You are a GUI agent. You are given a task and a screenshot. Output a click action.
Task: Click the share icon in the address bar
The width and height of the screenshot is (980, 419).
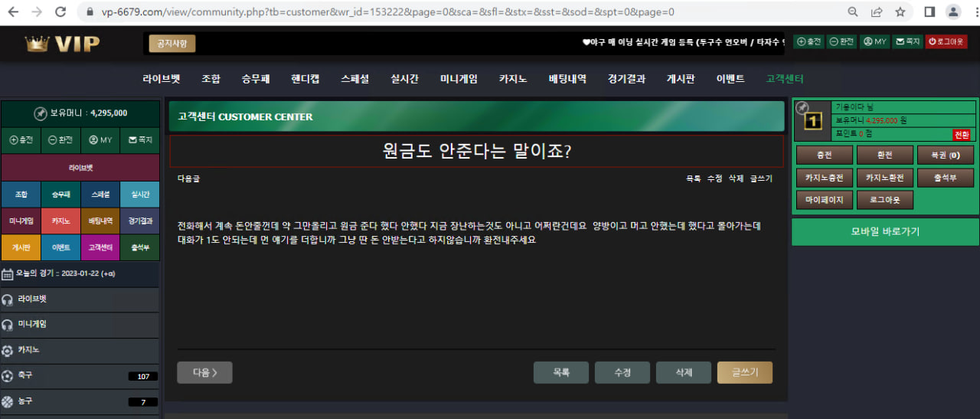[x=877, y=12]
